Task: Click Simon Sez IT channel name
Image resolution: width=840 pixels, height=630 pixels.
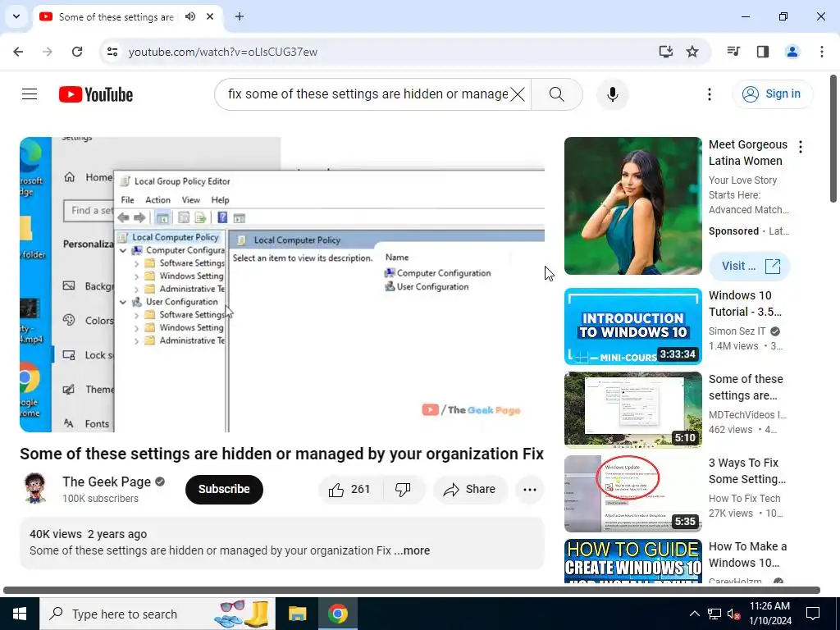Action: [737, 331]
